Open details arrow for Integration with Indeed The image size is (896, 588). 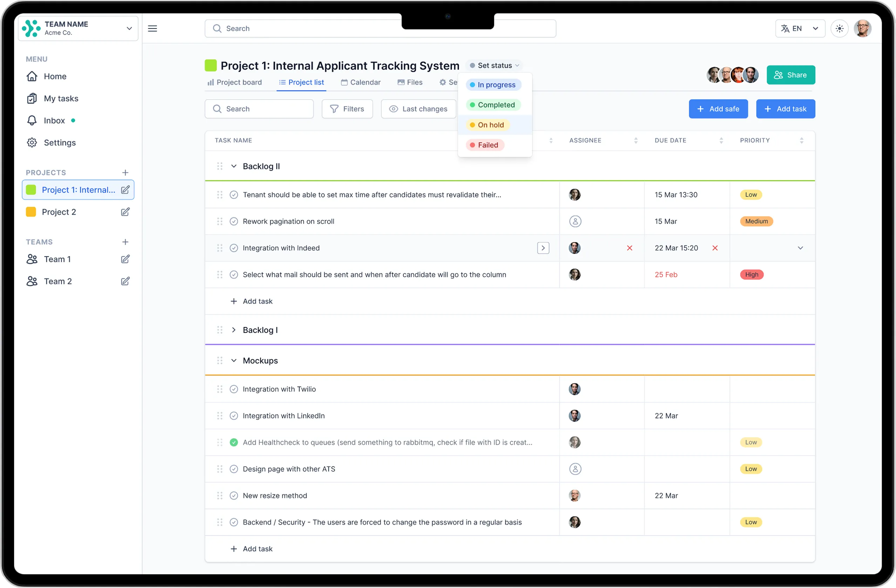tap(543, 248)
